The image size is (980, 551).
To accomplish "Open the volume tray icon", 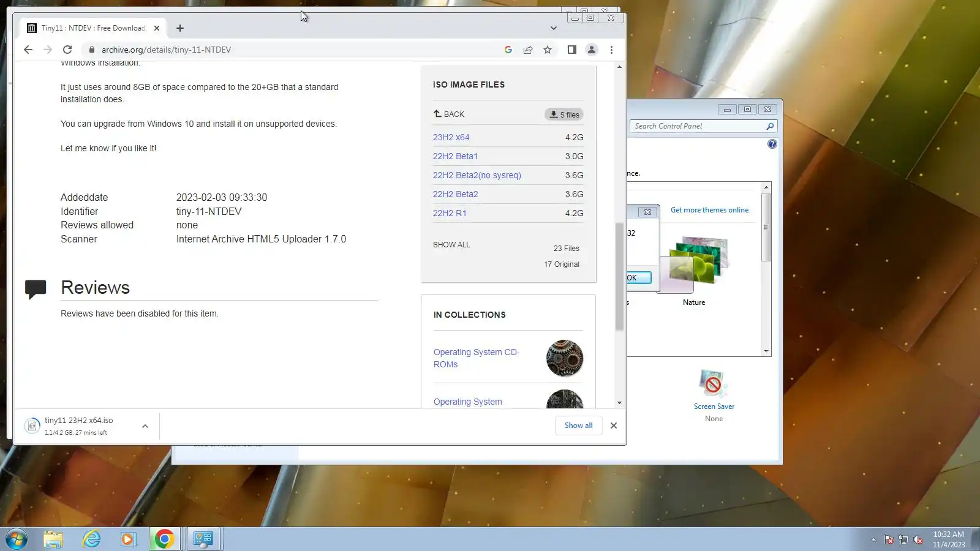I will coord(918,539).
